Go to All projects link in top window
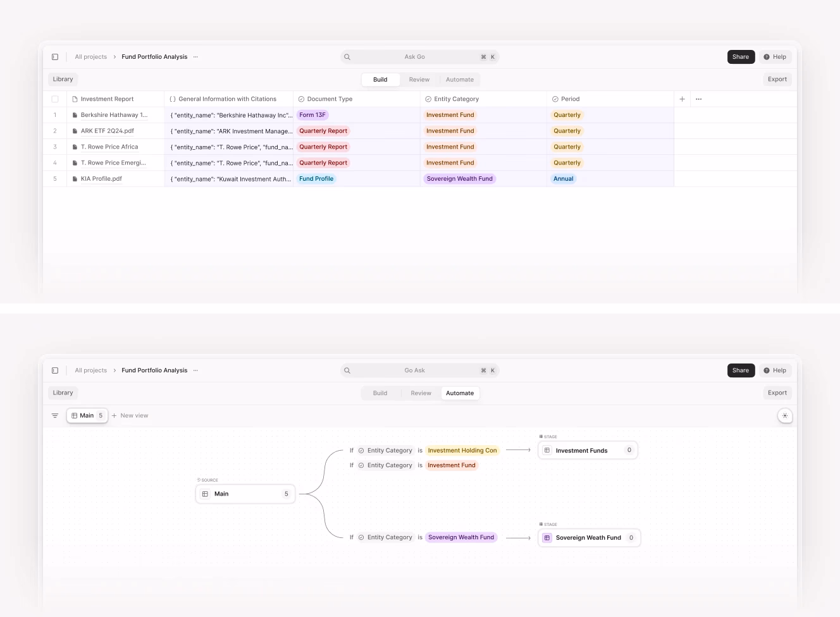Image resolution: width=840 pixels, height=617 pixels. coord(91,57)
